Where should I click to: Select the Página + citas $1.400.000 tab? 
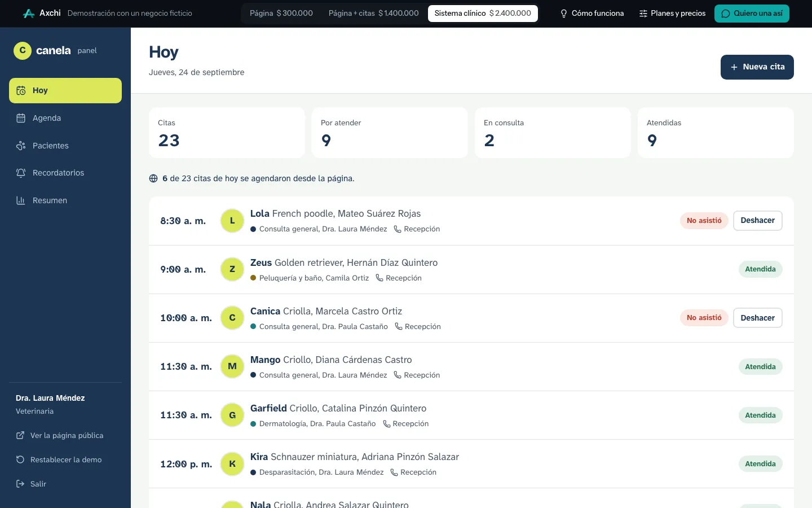[x=374, y=14]
